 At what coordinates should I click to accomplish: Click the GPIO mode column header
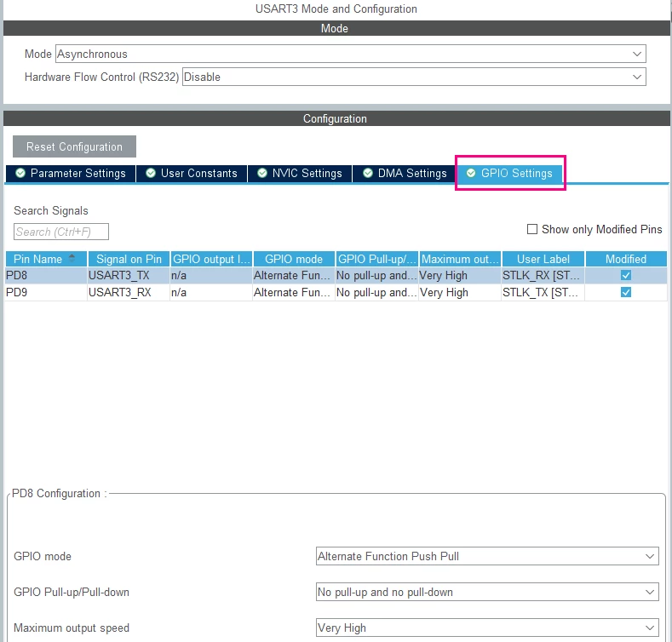pos(294,260)
